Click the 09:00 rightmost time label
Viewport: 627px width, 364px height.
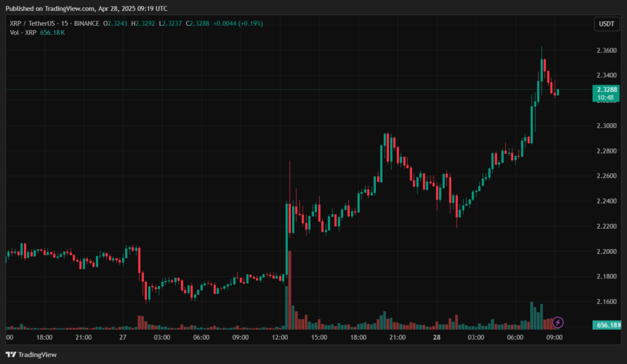pyautogui.click(x=555, y=337)
